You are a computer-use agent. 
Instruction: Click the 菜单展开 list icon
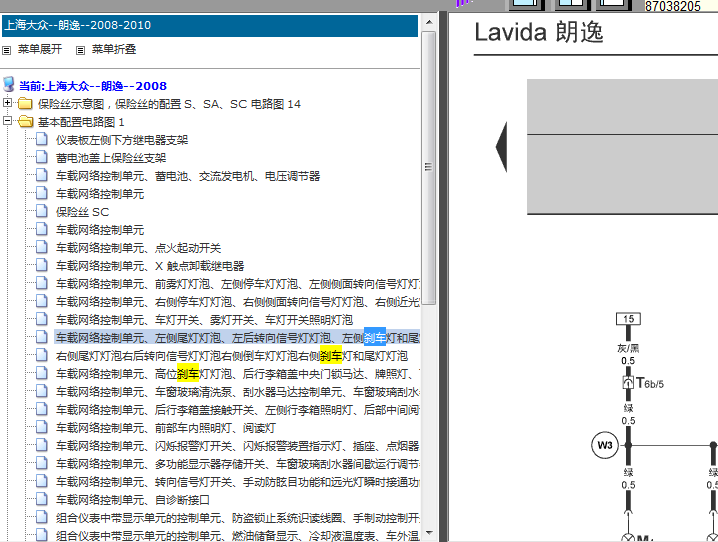tap(6, 50)
